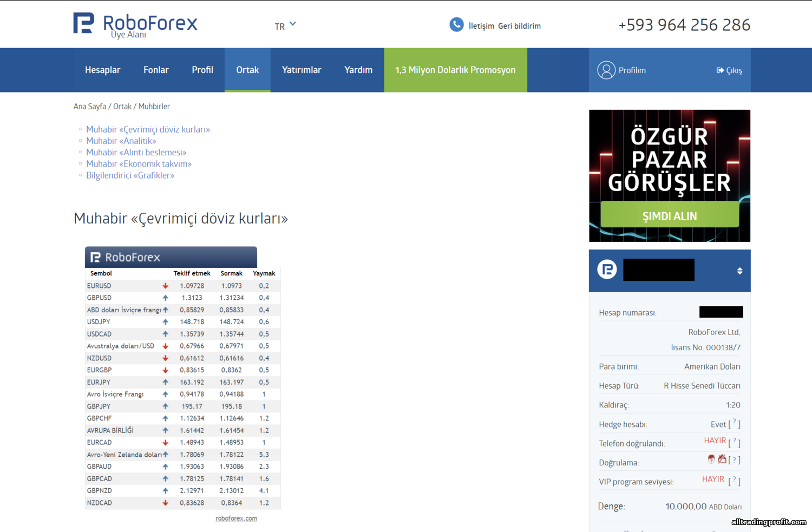Screen dimensions: 812x532
Task: Click the Yaymak column header
Action: (x=264, y=273)
